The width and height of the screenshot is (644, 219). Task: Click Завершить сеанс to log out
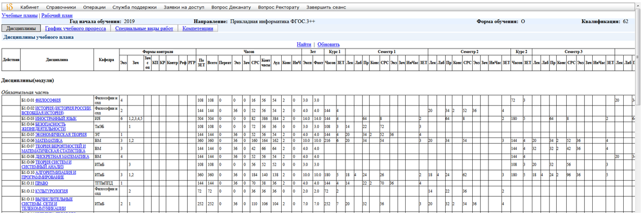[x=326, y=7]
